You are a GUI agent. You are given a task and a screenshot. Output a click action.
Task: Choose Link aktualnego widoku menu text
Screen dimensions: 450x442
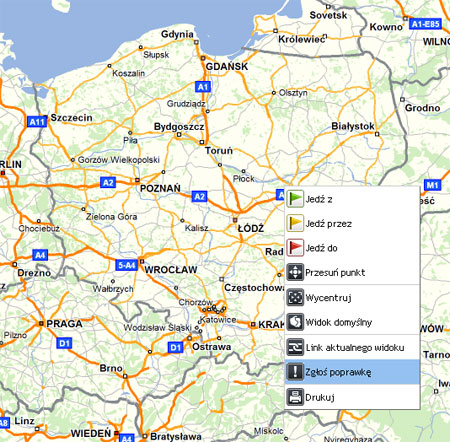point(355,348)
